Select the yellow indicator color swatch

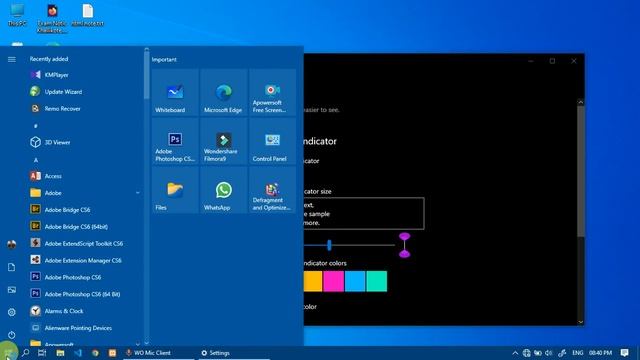pyautogui.click(x=313, y=281)
